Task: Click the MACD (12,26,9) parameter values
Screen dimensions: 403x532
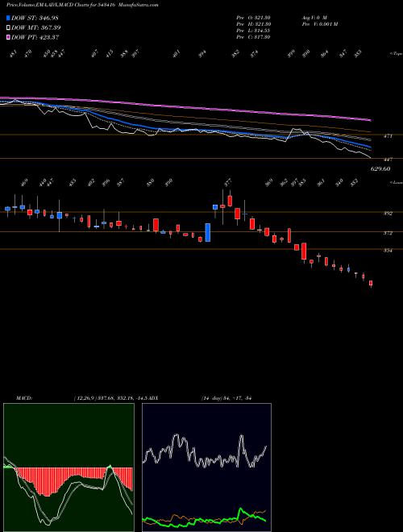Action: pos(111,398)
